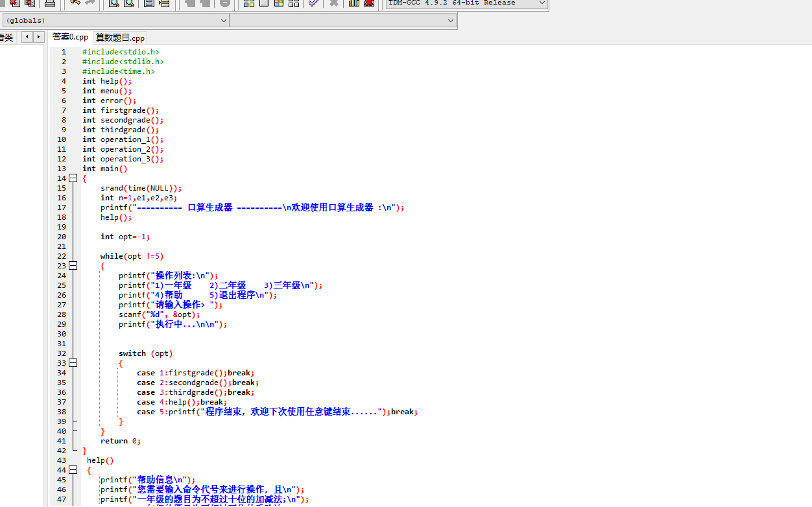This screenshot has height=507, width=812.
Task: Click the printf 执行中 line
Action: coord(173,324)
